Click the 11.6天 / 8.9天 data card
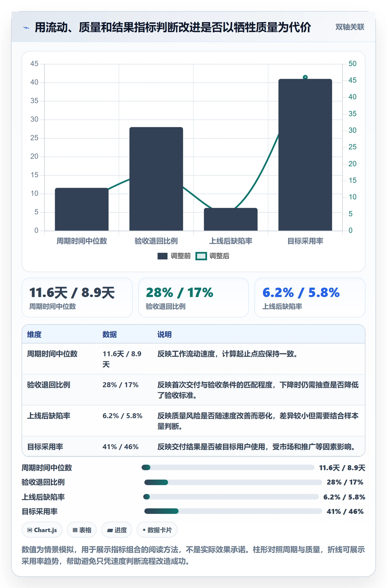Viewport: 387px width, 588px height. [x=77, y=298]
